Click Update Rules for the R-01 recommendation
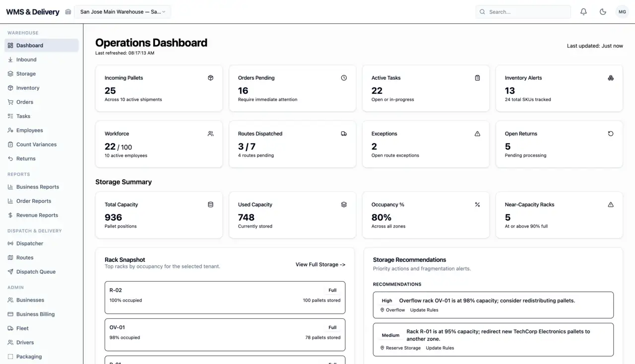635x364 pixels. click(x=440, y=348)
